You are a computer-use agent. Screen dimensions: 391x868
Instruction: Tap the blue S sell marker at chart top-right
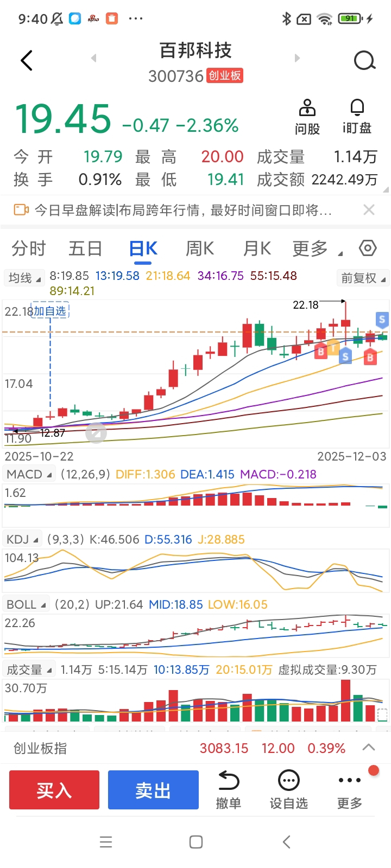click(x=382, y=320)
